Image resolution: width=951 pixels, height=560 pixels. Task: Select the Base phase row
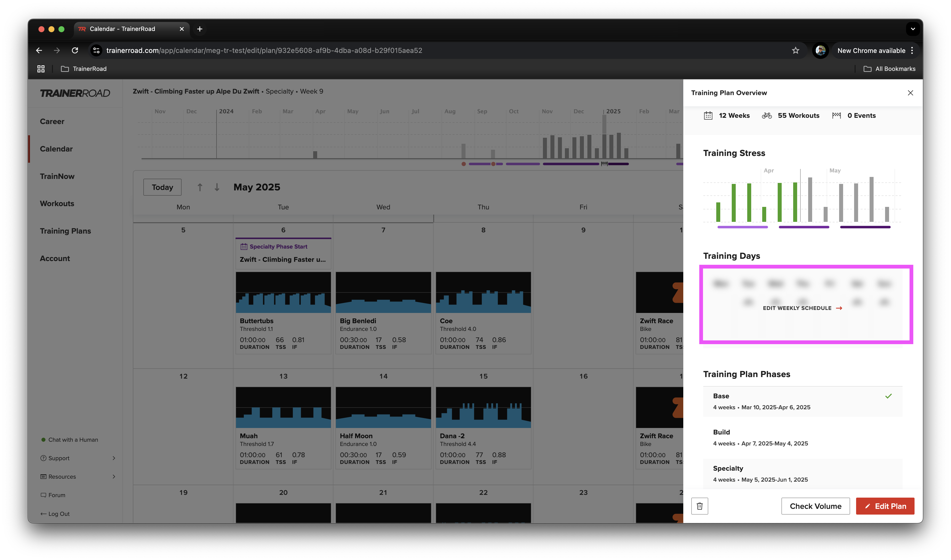pos(802,402)
